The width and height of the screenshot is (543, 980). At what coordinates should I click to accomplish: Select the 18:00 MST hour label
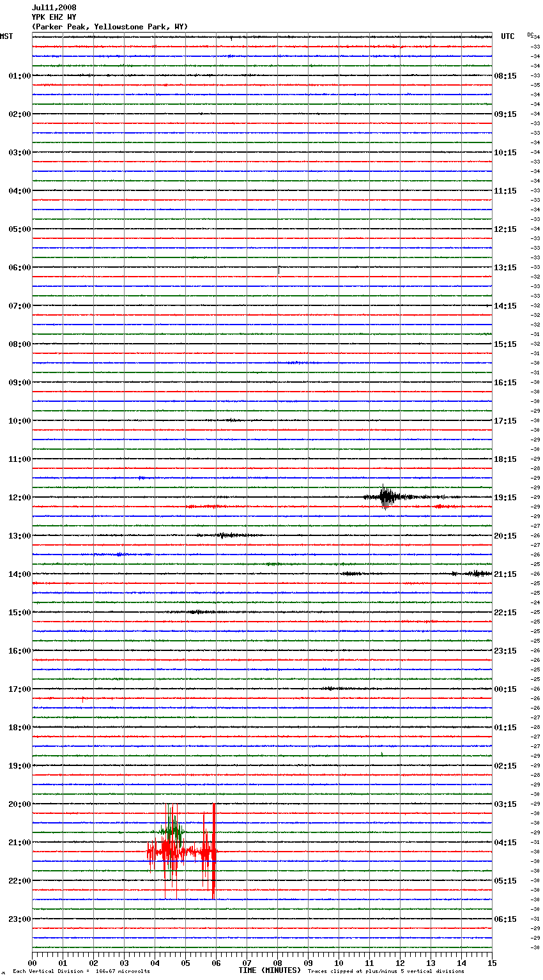point(20,728)
